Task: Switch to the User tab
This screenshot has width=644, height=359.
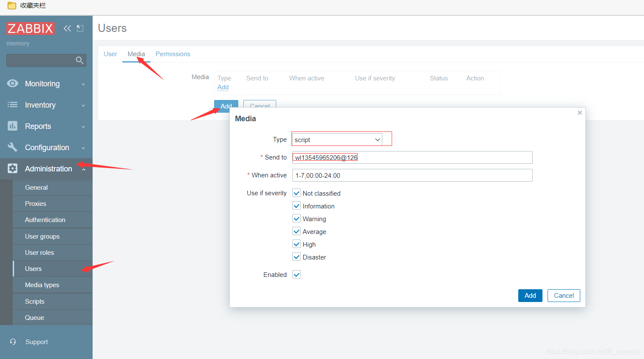Action: point(110,54)
